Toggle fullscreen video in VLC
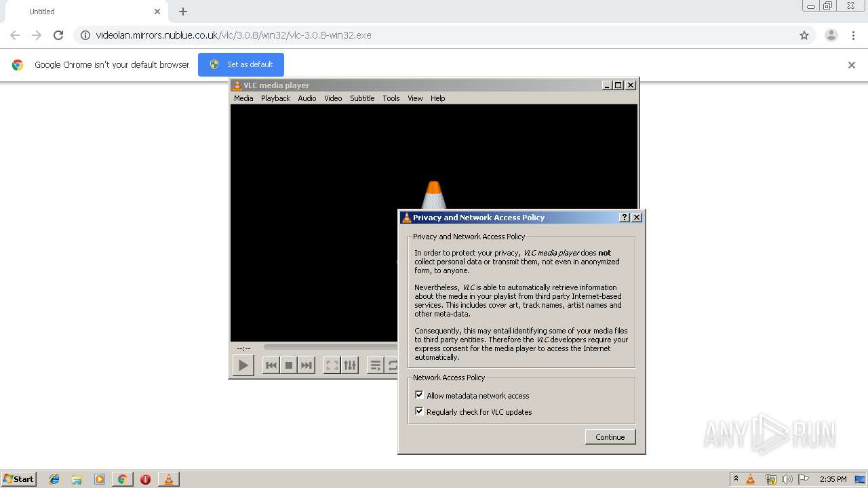Viewport: 868px width, 488px height. tap(332, 365)
